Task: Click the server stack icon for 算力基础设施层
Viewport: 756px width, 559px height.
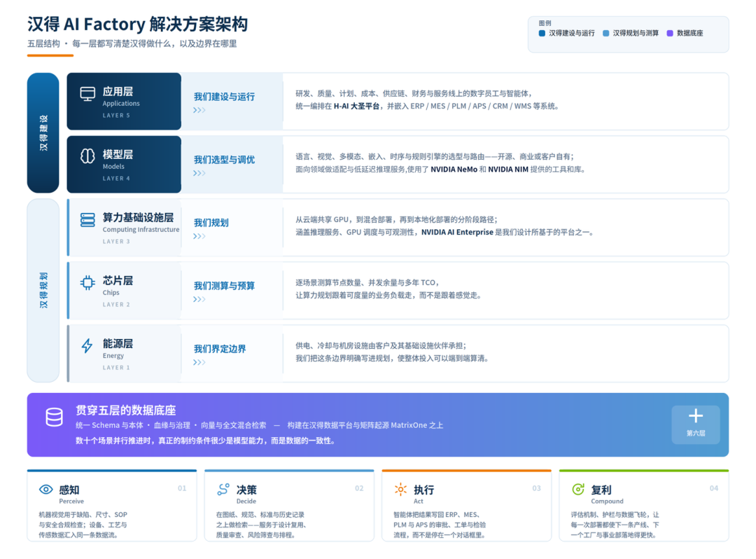Action: 87,220
